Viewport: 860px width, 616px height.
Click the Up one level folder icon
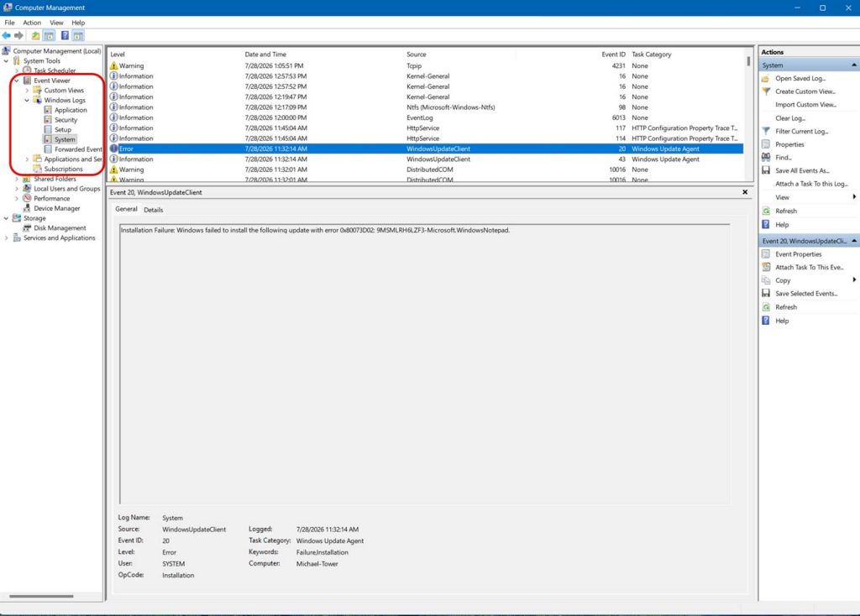[x=35, y=35]
